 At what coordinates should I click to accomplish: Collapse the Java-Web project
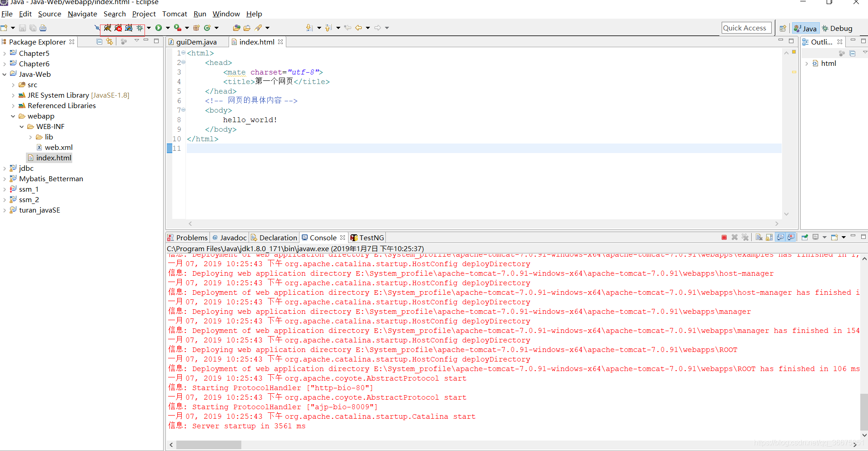pos(5,74)
